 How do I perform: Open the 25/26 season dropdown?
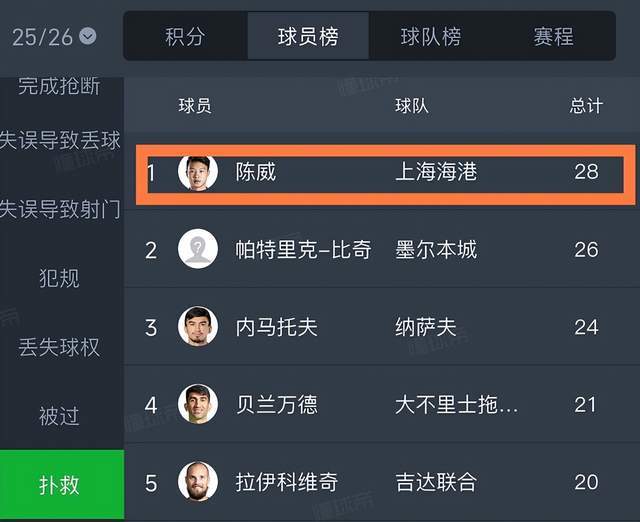55,37
